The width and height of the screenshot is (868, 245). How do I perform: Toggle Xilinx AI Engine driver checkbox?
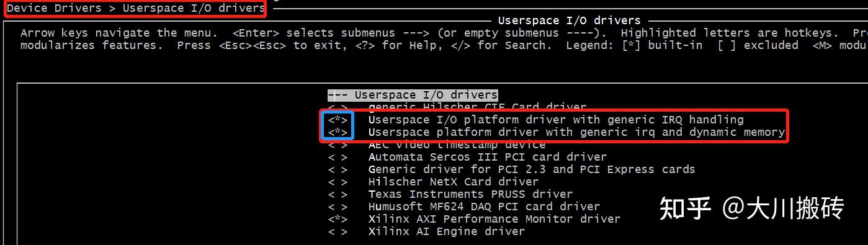pos(338,231)
